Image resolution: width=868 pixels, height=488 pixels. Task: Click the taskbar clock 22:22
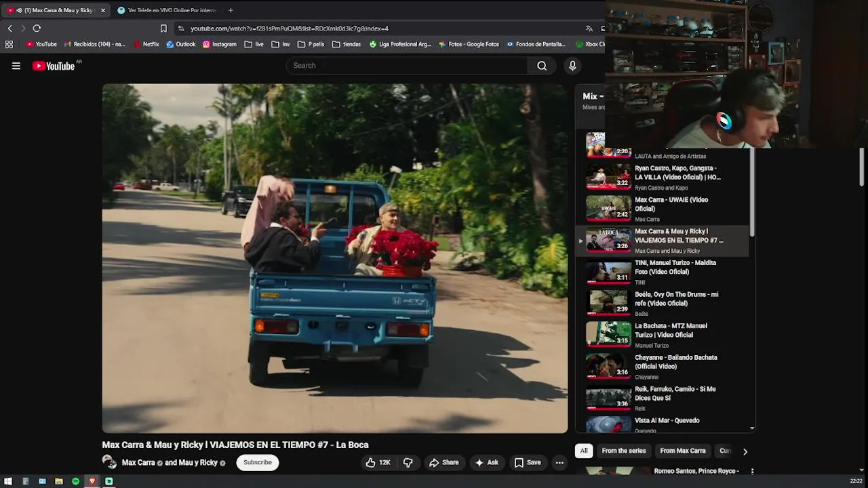[x=856, y=481]
